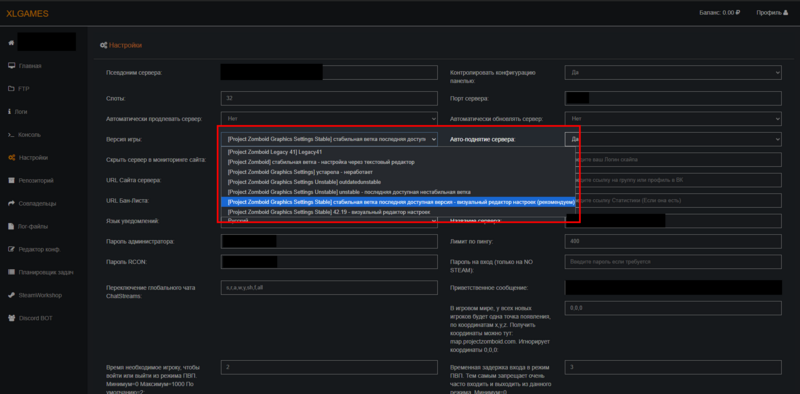Screen dimensions: 800x394
Task: Open Контролировать конфигурацию панелью dropdown
Action: (x=673, y=72)
